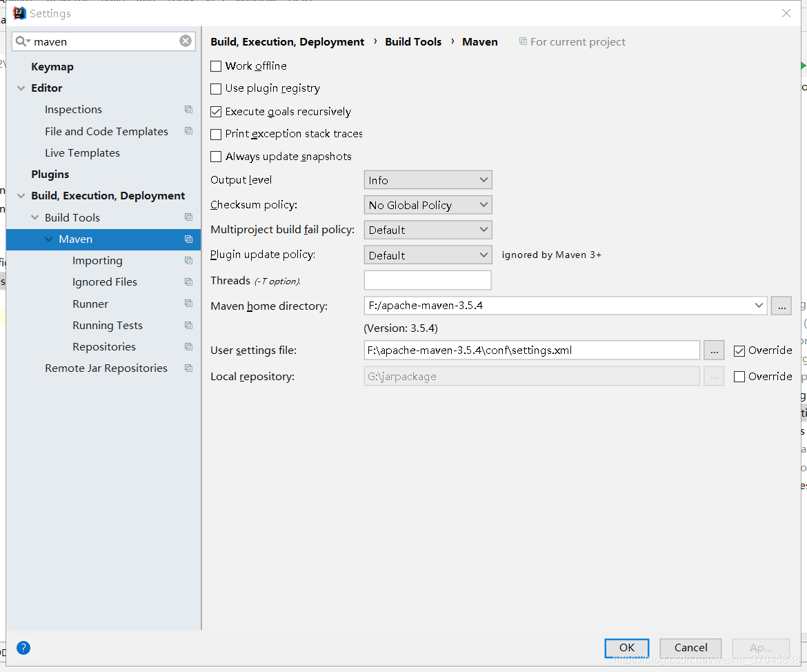Collapse the Maven tree node
The image size is (807, 672).
click(49, 239)
